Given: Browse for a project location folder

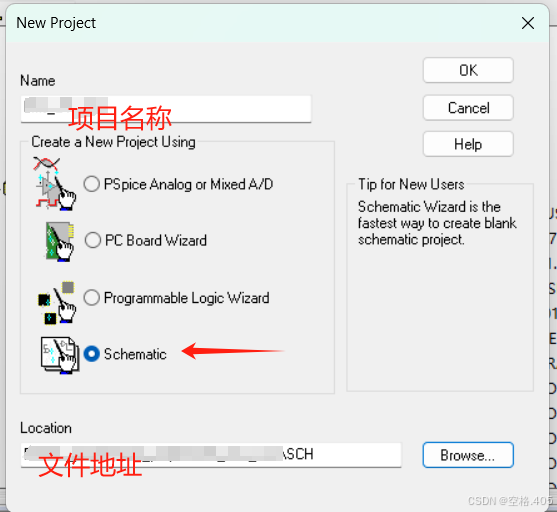Looking at the screenshot, I should click(x=468, y=455).
